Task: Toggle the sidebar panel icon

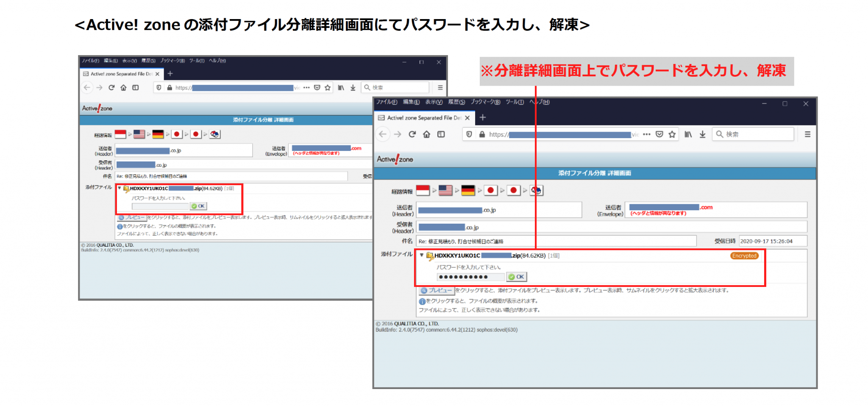Action: coord(441,134)
